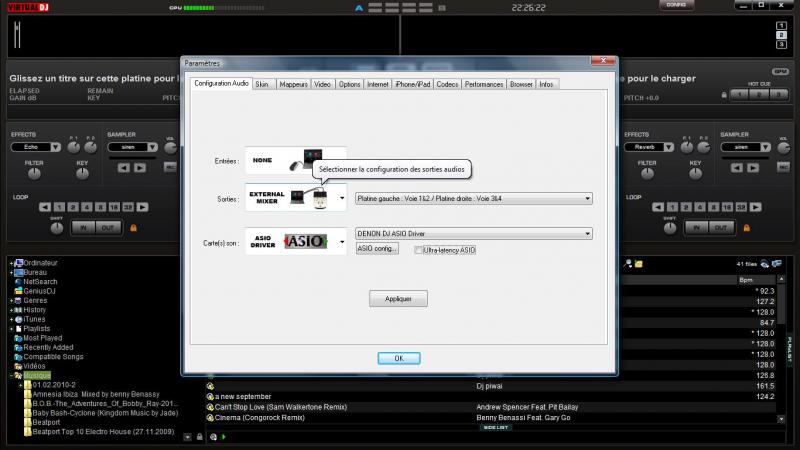Click the padlock icon below folder tree
The width and height of the screenshot is (800, 450).
[200, 437]
